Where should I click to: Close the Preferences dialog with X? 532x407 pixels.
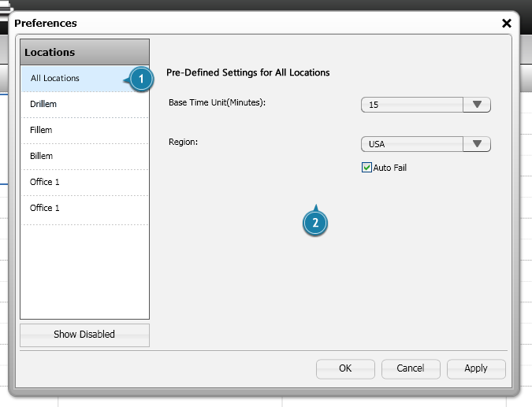(507, 23)
